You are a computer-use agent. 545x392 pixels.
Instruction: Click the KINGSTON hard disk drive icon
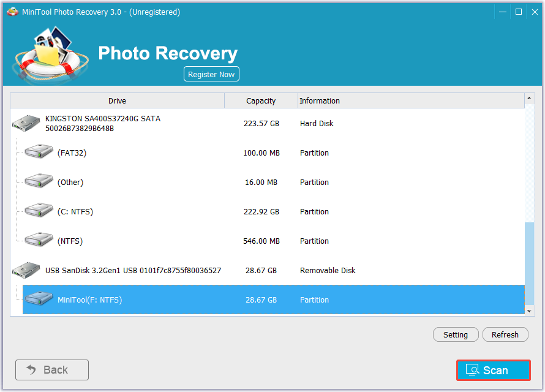[x=25, y=123]
